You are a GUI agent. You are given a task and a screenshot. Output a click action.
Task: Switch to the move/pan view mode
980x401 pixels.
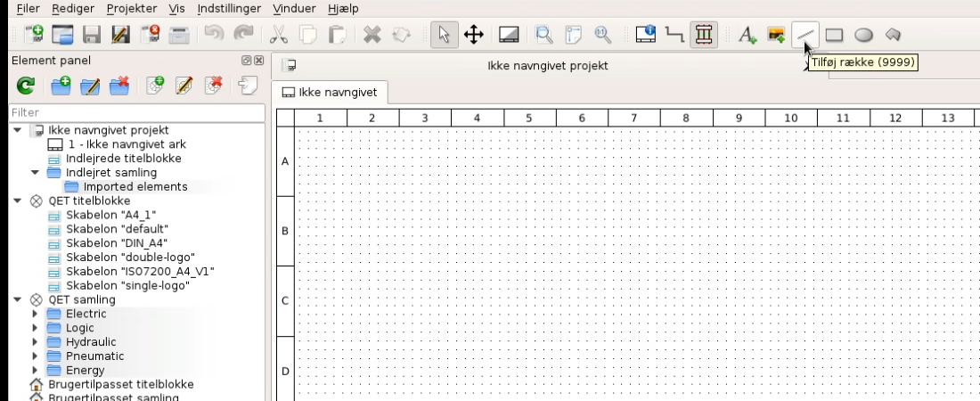tap(474, 35)
